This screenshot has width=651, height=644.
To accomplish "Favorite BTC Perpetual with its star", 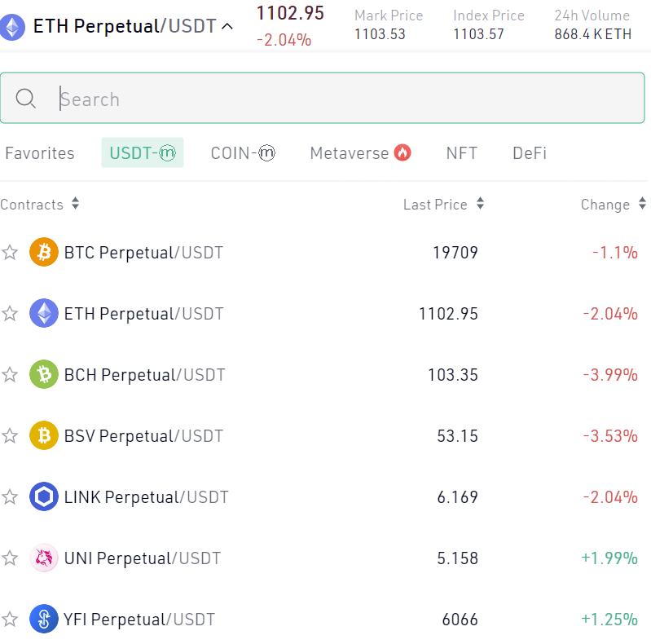I will coord(10,253).
